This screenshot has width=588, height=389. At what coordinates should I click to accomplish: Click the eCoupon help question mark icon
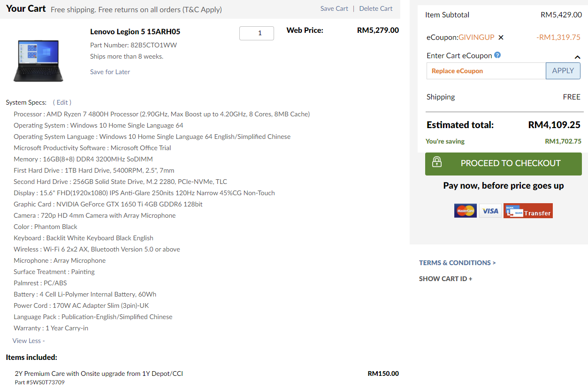coord(497,55)
